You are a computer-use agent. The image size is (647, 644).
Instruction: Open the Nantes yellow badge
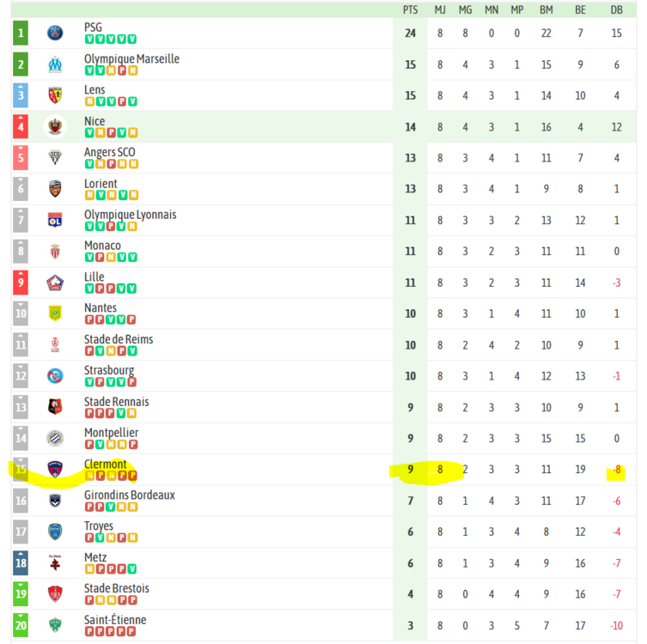point(55,313)
